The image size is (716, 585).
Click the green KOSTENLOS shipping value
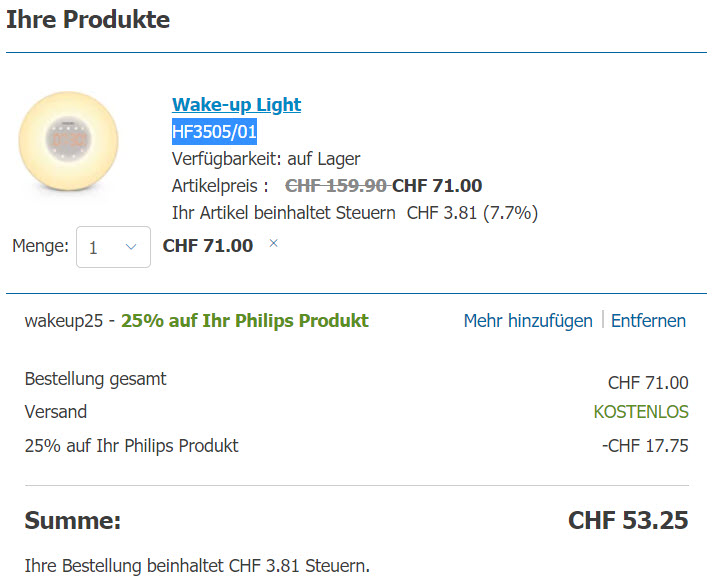[x=641, y=412]
